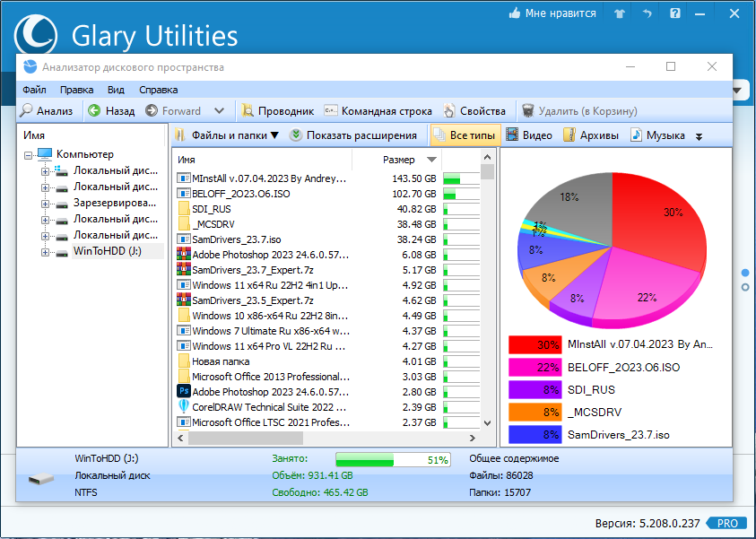This screenshot has height=539, width=756.
Task: Click the Мне нравится thumbs-up
Action: pos(552,13)
